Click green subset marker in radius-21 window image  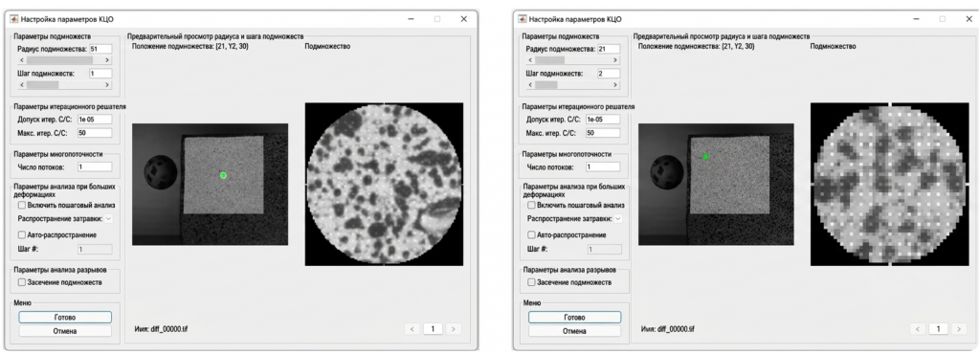pos(705,157)
